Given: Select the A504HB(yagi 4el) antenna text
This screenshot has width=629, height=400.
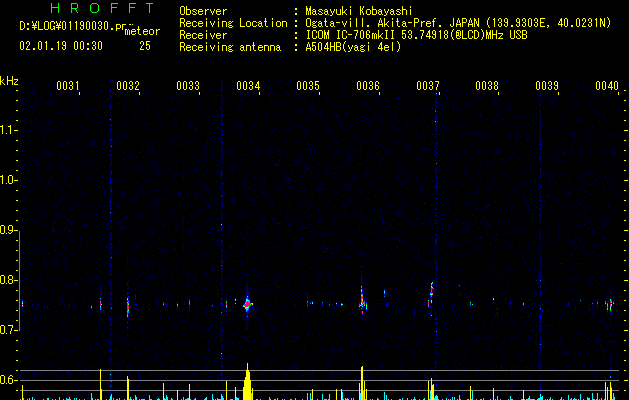Looking at the screenshot, I should tap(353, 47).
